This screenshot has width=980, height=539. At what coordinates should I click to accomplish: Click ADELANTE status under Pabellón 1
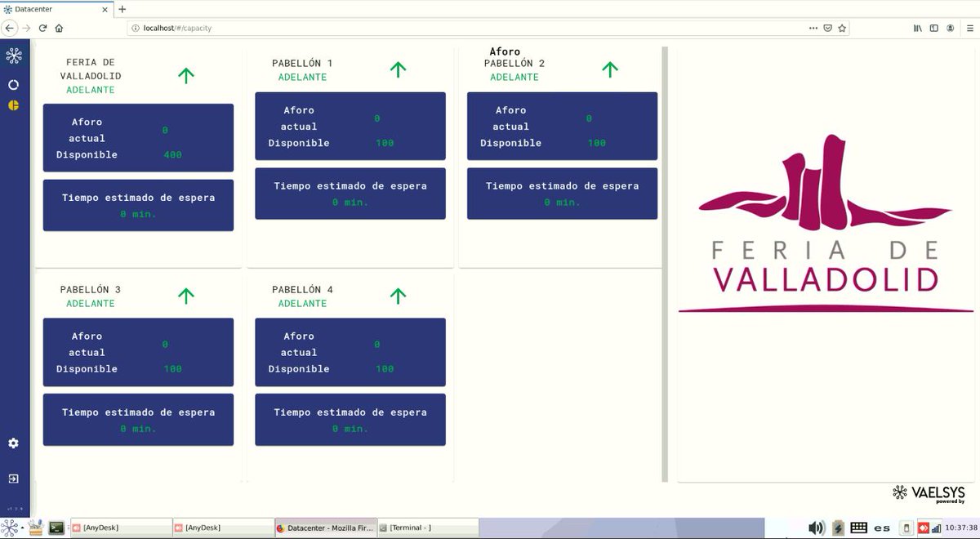point(302,78)
